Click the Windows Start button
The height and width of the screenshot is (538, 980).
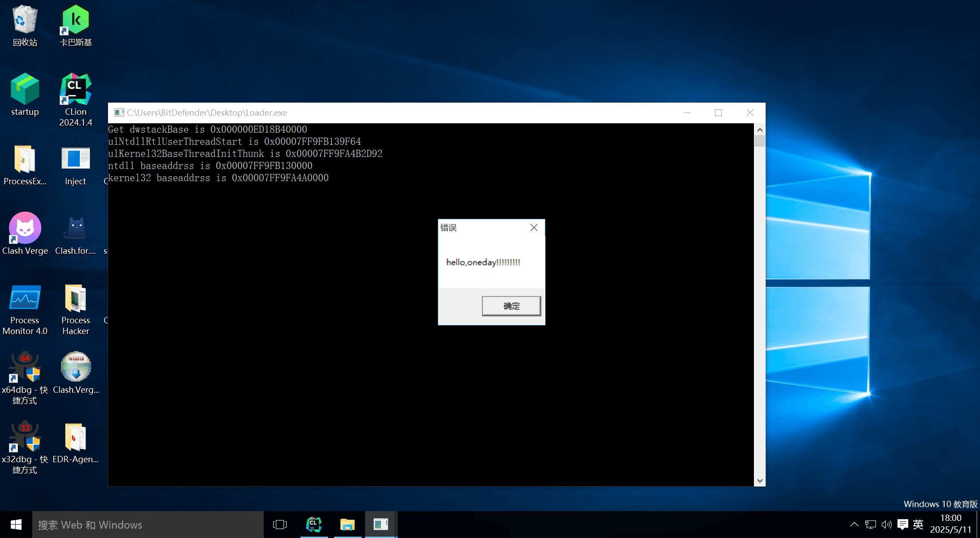coord(16,525)
